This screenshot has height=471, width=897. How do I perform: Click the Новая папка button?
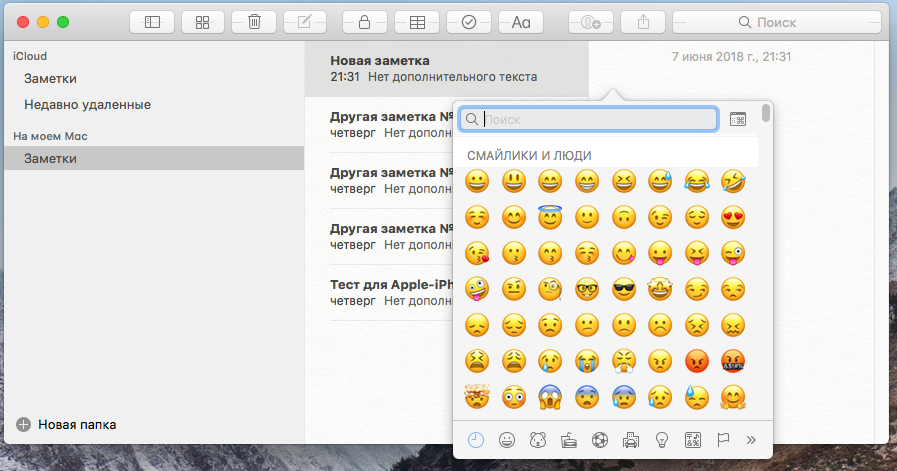coord(66,425)
